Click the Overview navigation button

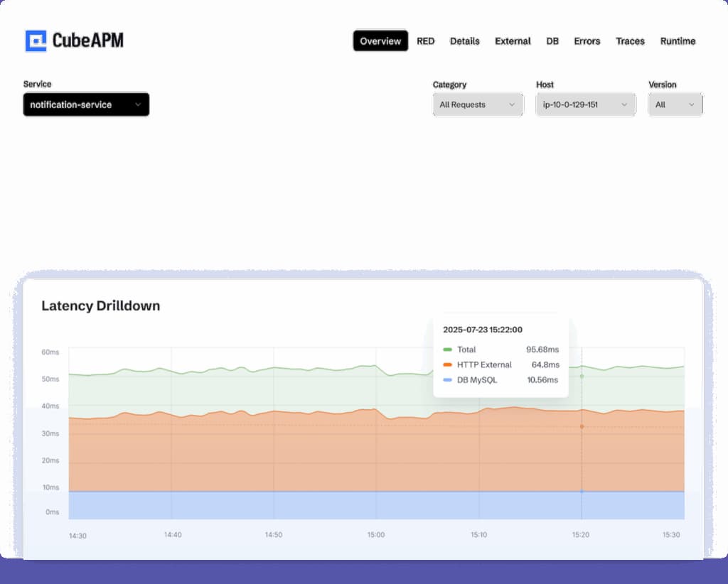coord(380,41)
